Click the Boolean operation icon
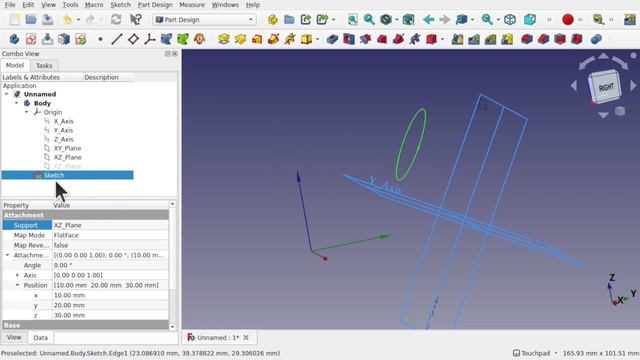 tap(596, 39)
